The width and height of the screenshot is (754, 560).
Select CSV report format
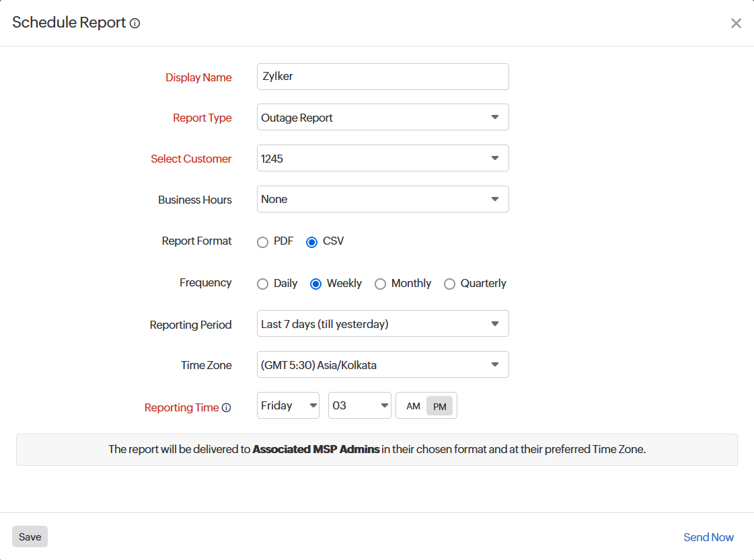(312, 243)
